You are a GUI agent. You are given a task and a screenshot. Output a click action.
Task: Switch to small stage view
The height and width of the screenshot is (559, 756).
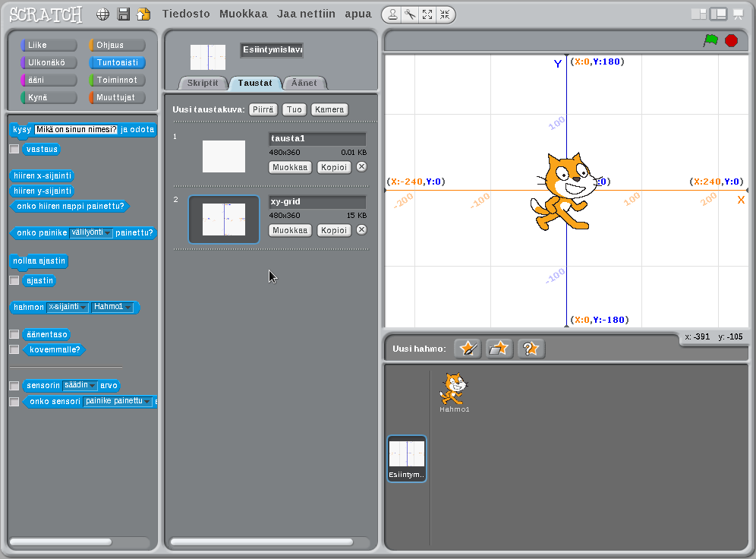click(698, 14)
